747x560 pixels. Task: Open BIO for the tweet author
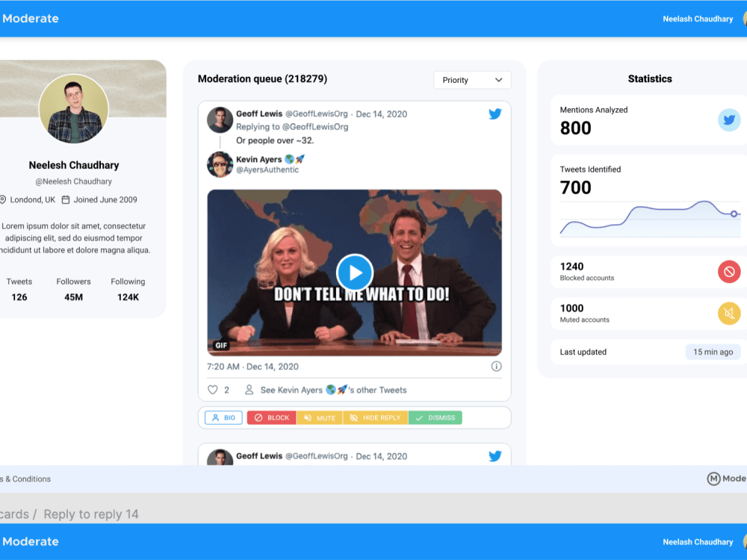(223, 417)
